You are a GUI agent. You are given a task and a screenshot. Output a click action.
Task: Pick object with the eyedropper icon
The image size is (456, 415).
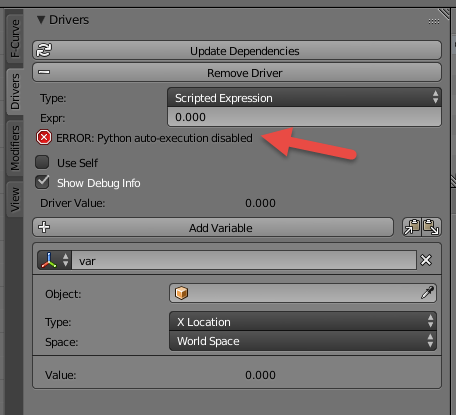pyautogui.click(x=427, y=293)
